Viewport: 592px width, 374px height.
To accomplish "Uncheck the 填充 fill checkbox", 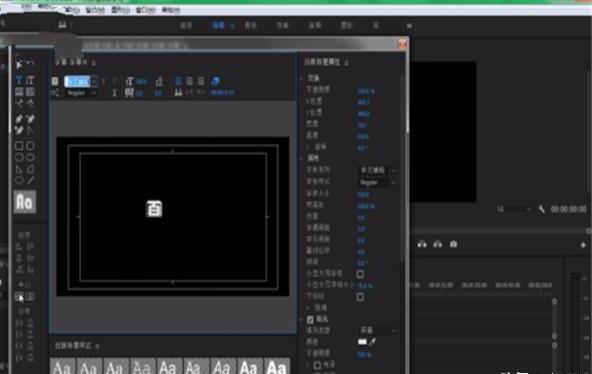I will click(310, 320).
